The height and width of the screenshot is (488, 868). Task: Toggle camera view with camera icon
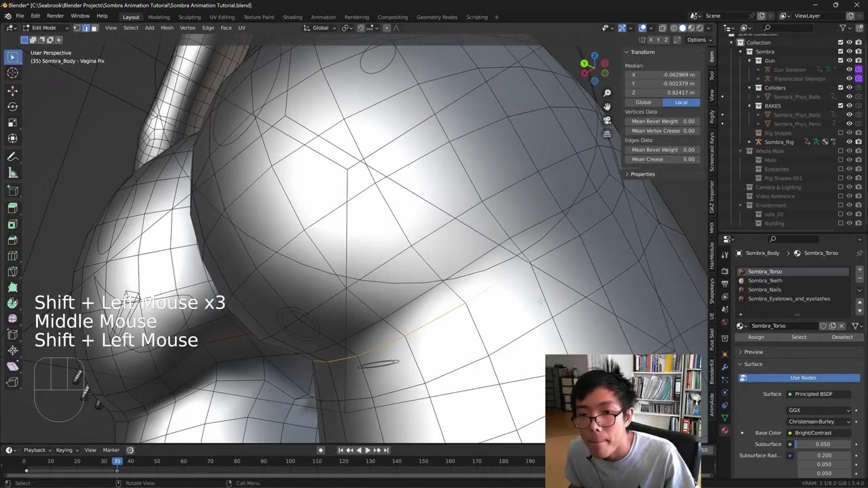pos(607,120)
